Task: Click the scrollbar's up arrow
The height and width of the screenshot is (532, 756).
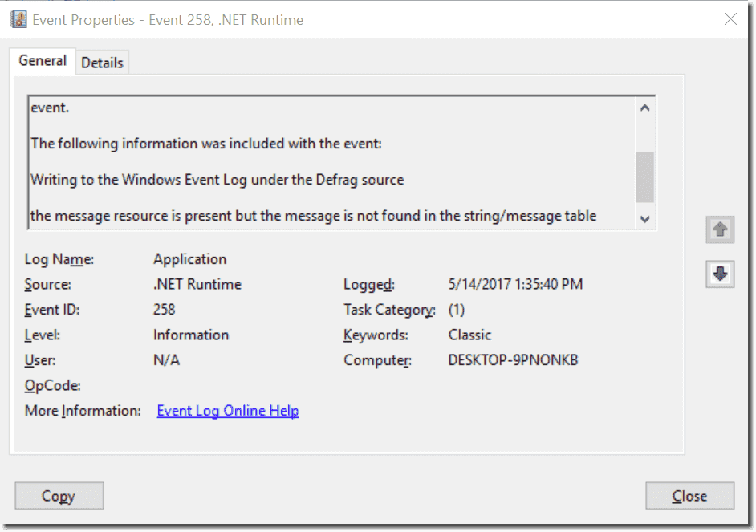Action: [644, 106]
